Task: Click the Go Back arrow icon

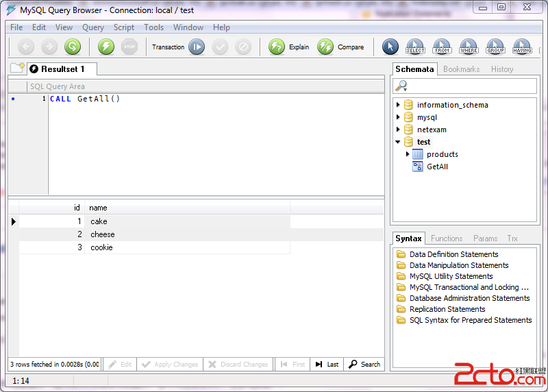Action: coord(26,47)
